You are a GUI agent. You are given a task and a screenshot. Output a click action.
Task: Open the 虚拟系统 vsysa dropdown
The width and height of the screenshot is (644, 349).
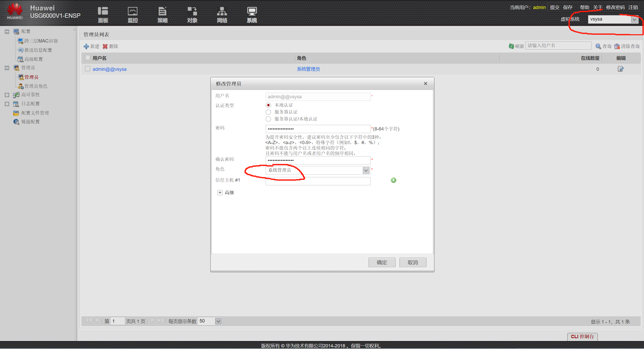click(634, 19)
